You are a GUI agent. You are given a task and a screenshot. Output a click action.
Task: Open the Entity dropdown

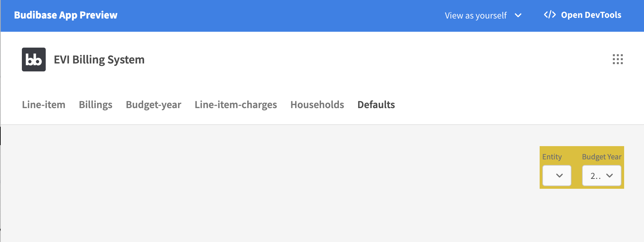[x=557, y=176]
